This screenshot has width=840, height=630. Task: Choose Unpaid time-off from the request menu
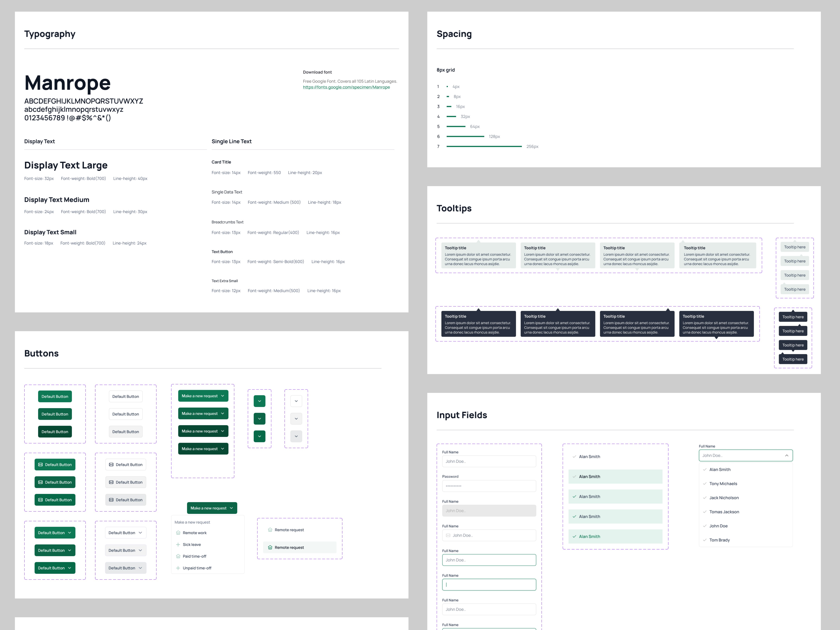[197, 568]
